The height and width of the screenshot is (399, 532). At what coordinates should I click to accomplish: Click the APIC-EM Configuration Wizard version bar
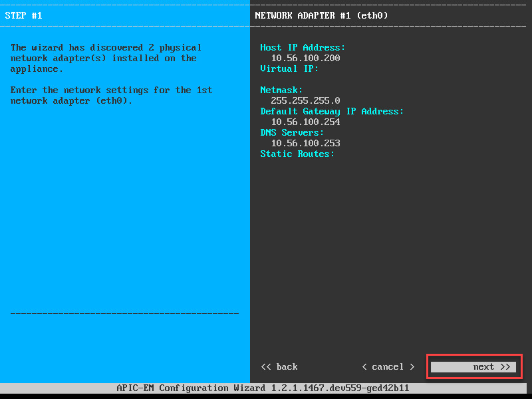coord(263,388)
